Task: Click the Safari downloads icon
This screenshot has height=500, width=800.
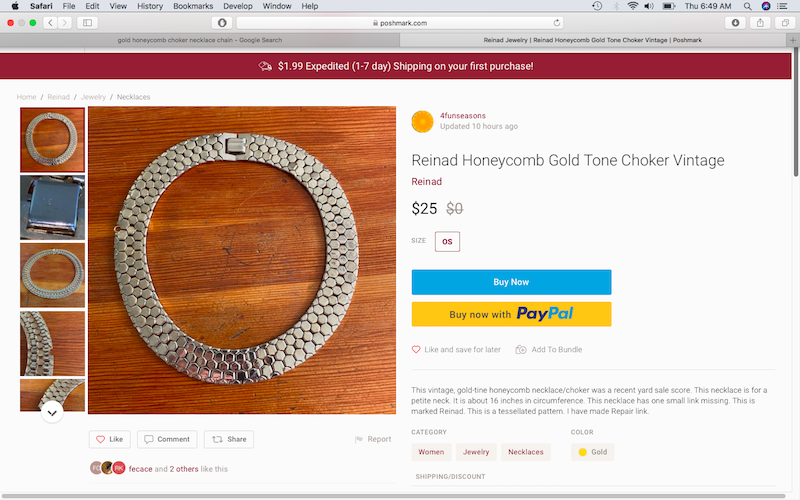Action: pos(736,22)
